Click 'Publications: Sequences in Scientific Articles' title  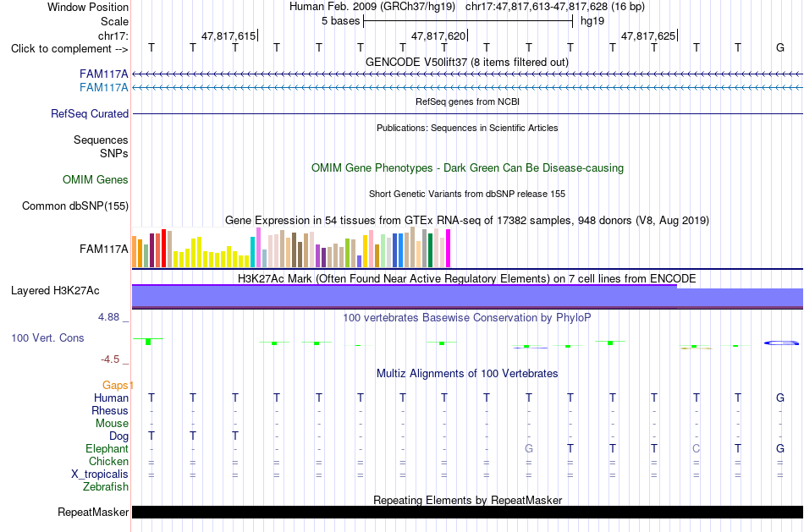[467, 128]
